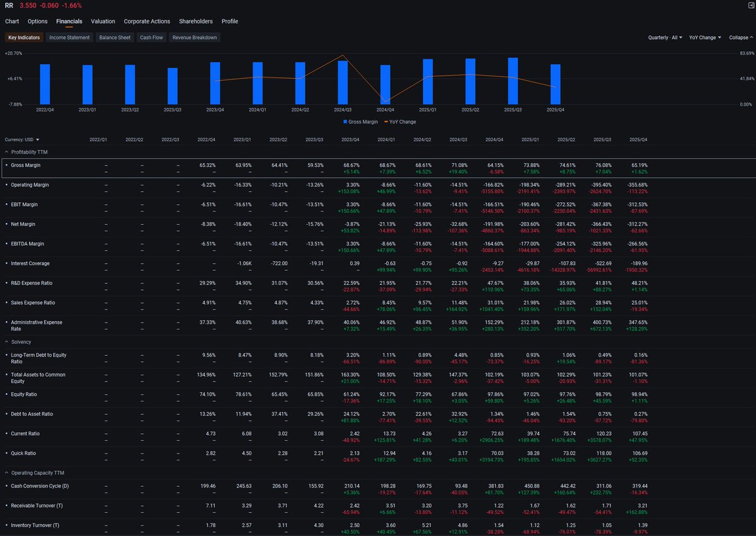Open the Currency: USD dropdown
Viewport: 756px width, 536px height.
pyautogui.click(x=22, y=139)
